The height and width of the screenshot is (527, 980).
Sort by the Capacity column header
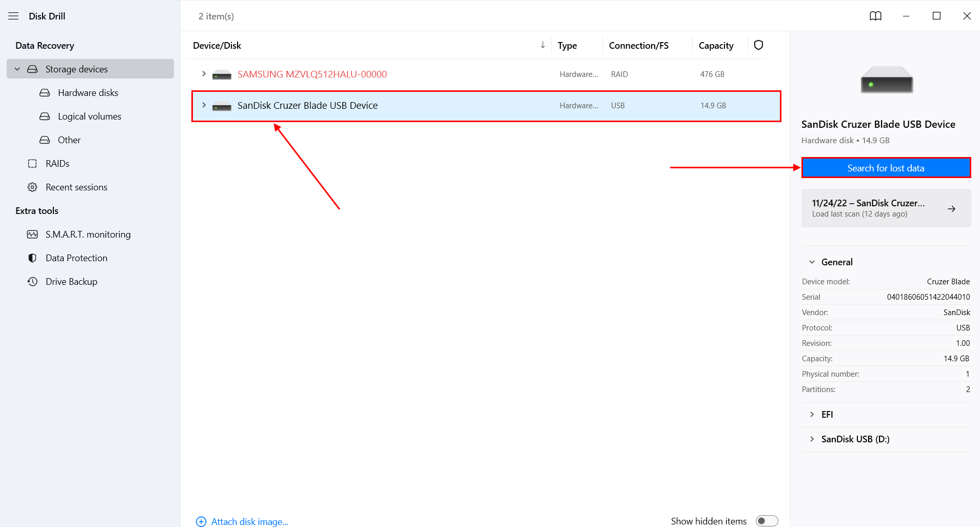click(716, 45)
